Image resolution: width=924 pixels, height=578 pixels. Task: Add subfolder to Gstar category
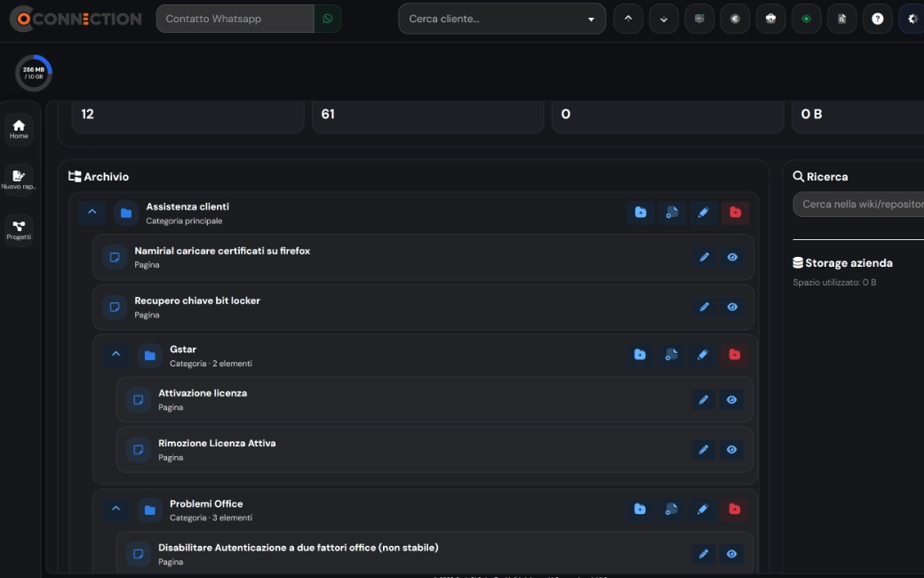[x=640, y=355]
